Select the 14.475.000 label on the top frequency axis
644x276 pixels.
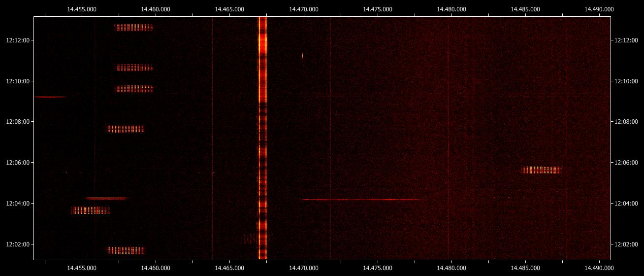tap(377, 9)
